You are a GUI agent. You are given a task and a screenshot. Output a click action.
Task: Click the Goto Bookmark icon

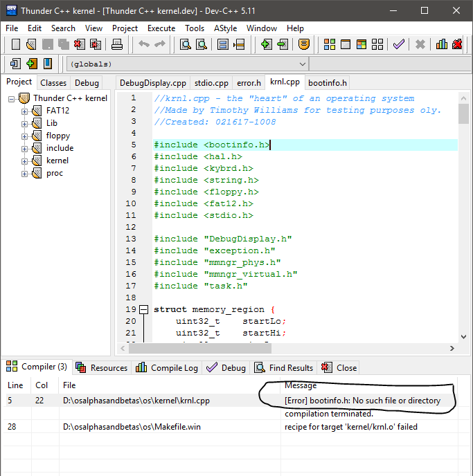tap(47, 64)
